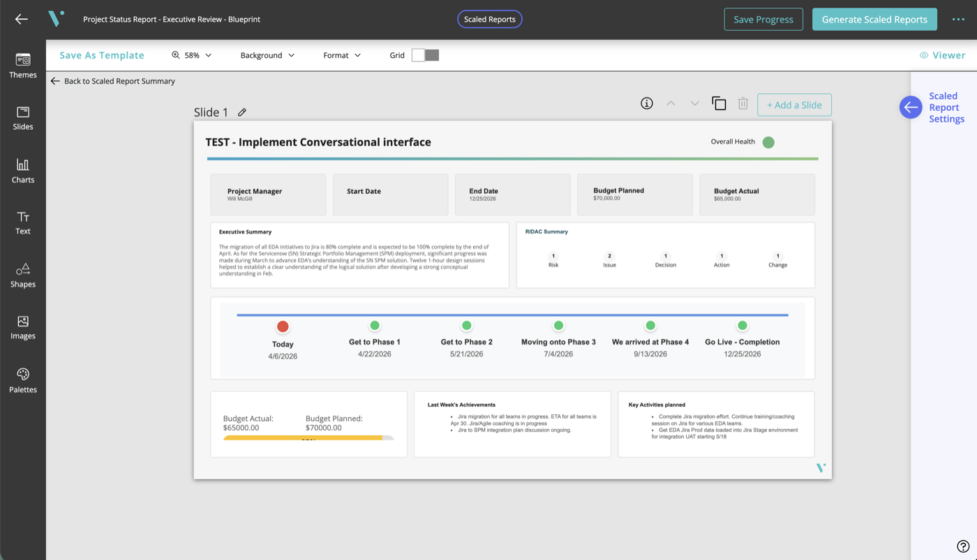This screenshot has height=560, width=977.
Task: Click the Budget Planned $70,000.00 card
Action: click(x=635, y=195)
